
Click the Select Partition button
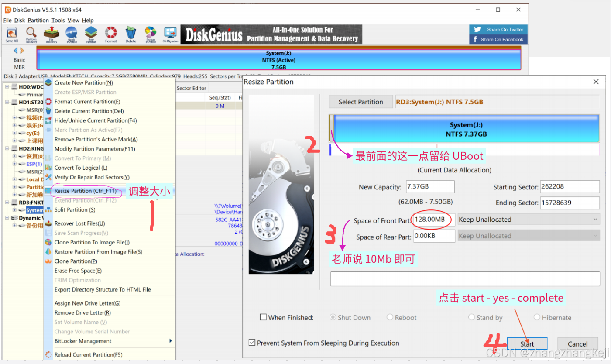tap(360, 102)
